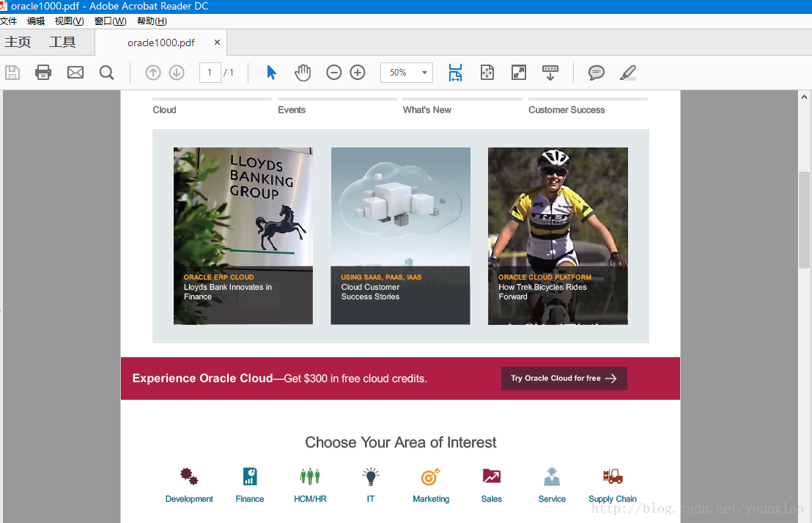This screenshot has width=812, height=523.
Task: Click the Finance chart icon
Action: (250, 476)
